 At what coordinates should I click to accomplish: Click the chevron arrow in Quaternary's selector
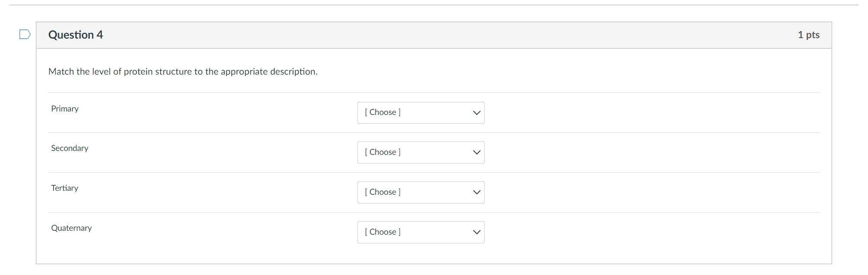(x=476, y=232)
